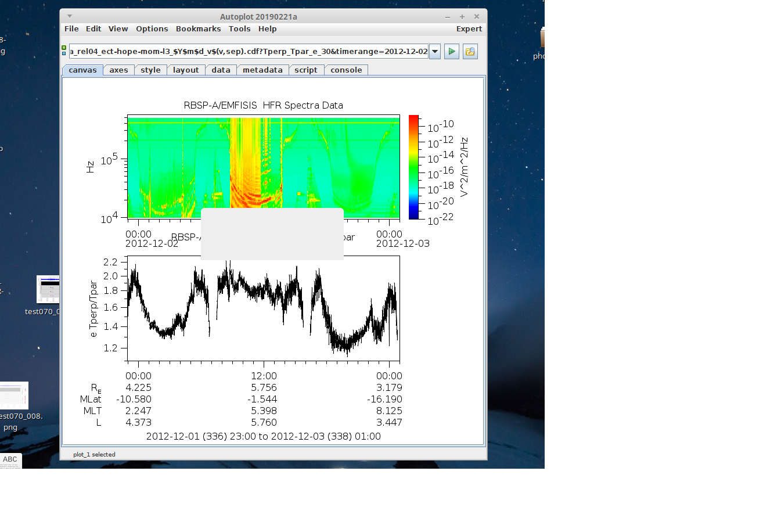Switch to the axes tab
The image size is (781, 532).
click(118, 70)
